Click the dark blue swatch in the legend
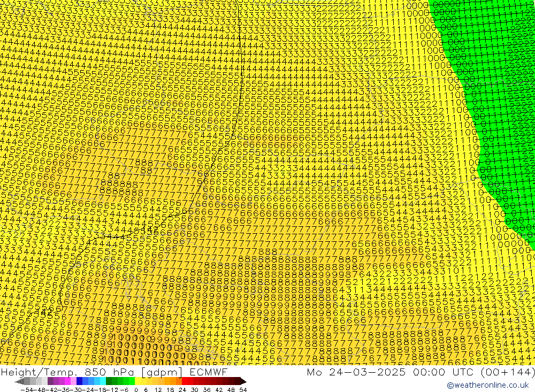Screen dimensions: 535x392 (x=79, y=381)
